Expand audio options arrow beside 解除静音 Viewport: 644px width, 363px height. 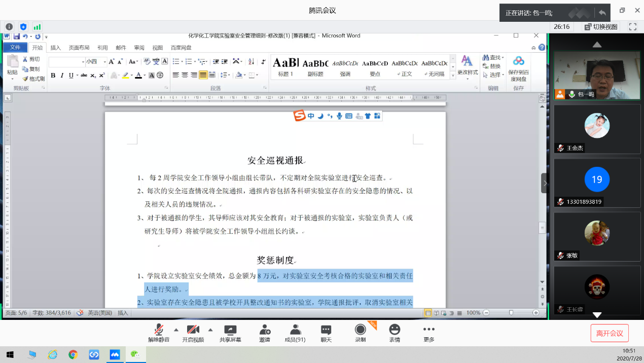point(176,330)
